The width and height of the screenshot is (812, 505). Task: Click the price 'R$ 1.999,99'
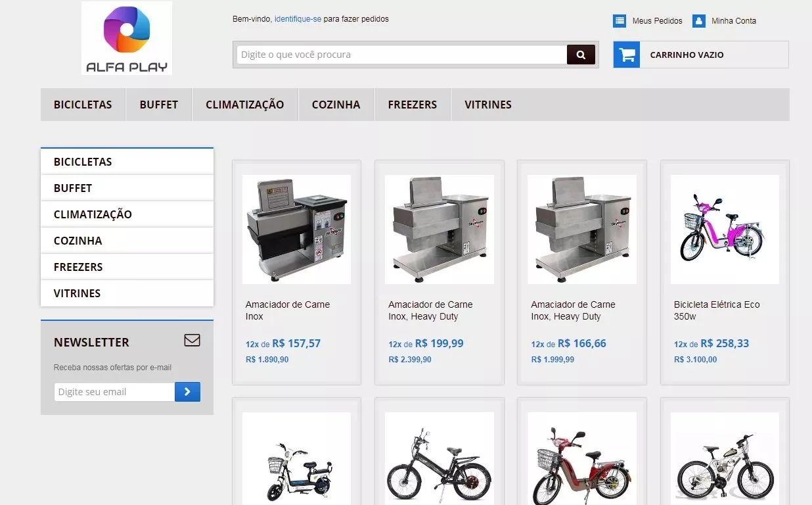click(x=553, y=360)
